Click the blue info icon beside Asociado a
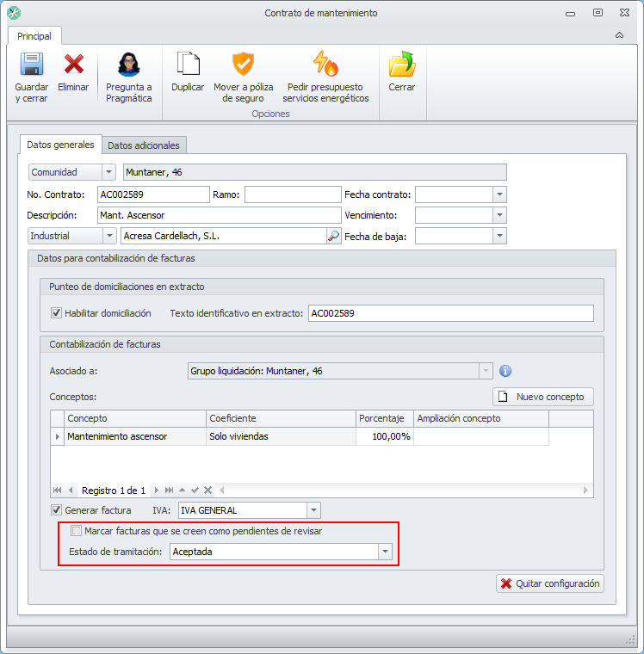The height and width of the screenshot is (654, 644). coord(505,371)
